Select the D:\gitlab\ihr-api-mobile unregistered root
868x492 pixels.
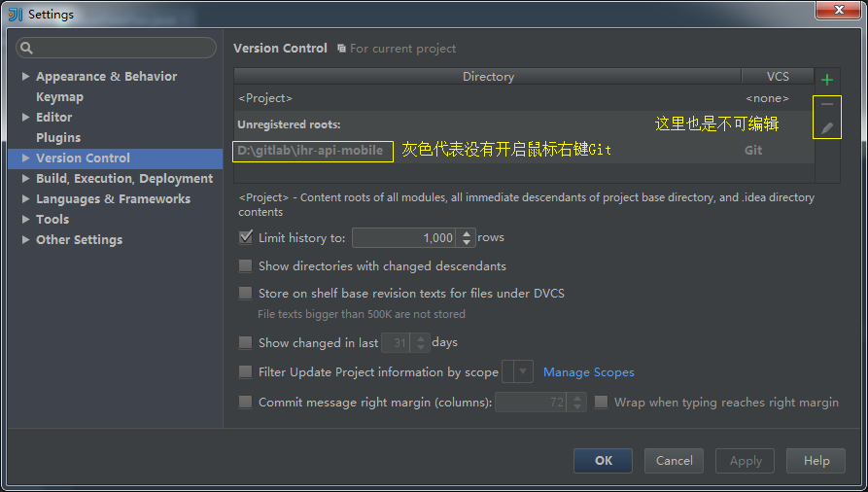pyautogui.click(x=310, y=150)
